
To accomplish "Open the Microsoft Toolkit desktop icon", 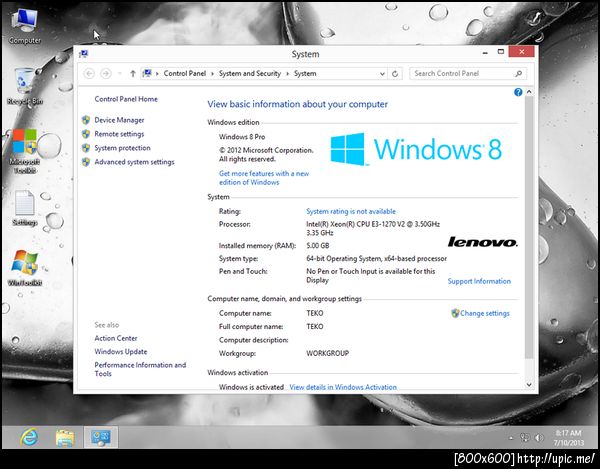I will click(24, 151).
